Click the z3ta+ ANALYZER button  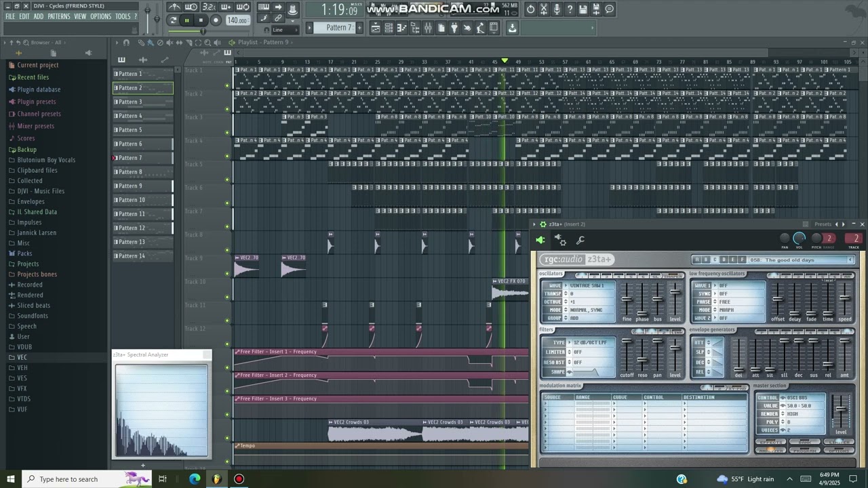coord(770,451)
